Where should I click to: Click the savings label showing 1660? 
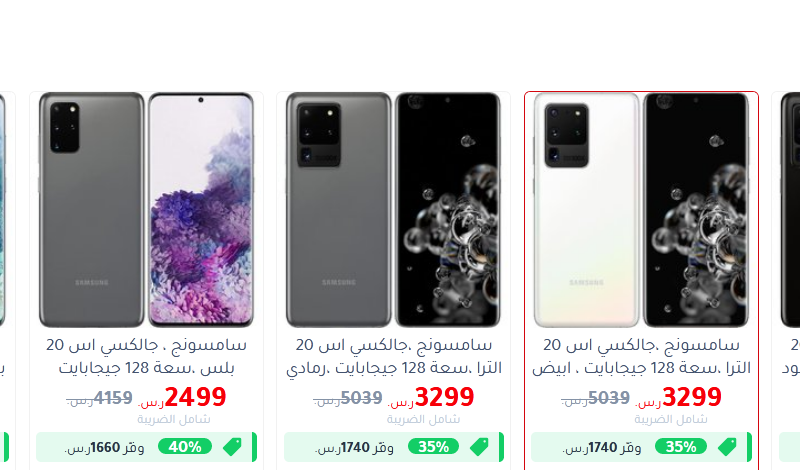[x=105, y=448]
